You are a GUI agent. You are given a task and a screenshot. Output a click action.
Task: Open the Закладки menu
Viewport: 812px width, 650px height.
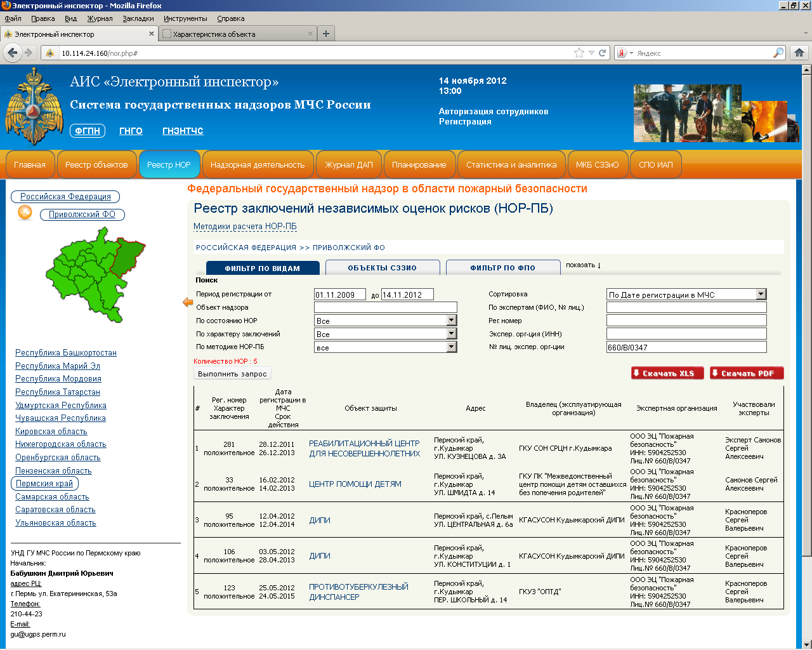[x=138, y=18]
